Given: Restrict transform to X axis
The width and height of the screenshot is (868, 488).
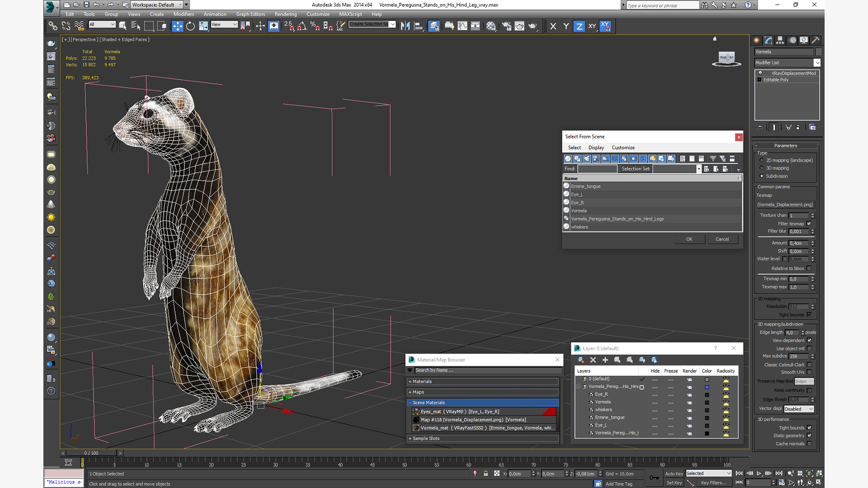Looking at the screenshot, I should click(553, 26).
